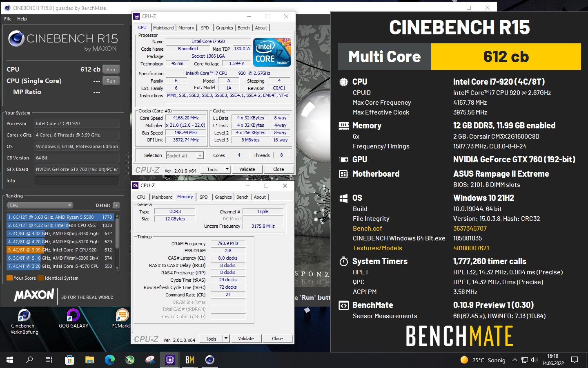Click the weather sun icon in taskbar

[x=464, y=360]
